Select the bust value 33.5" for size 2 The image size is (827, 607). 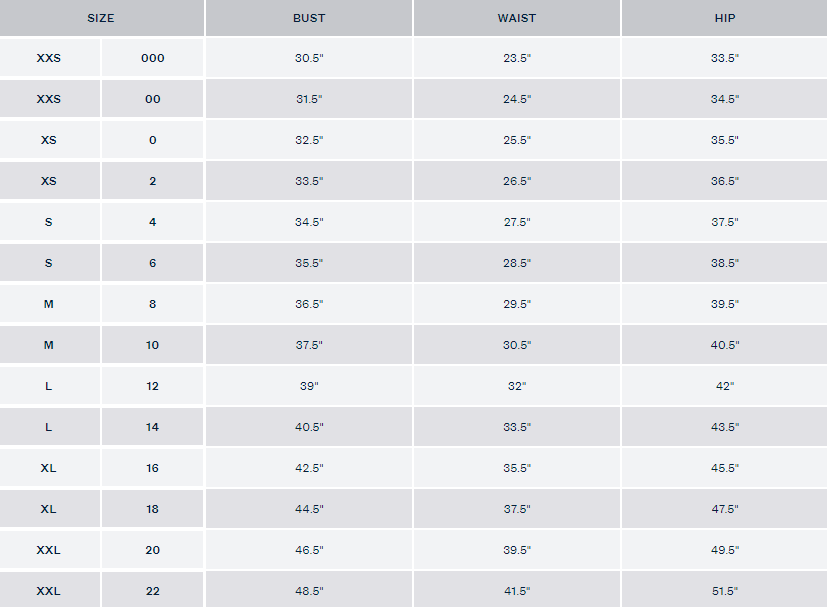(x=309, y=181)
